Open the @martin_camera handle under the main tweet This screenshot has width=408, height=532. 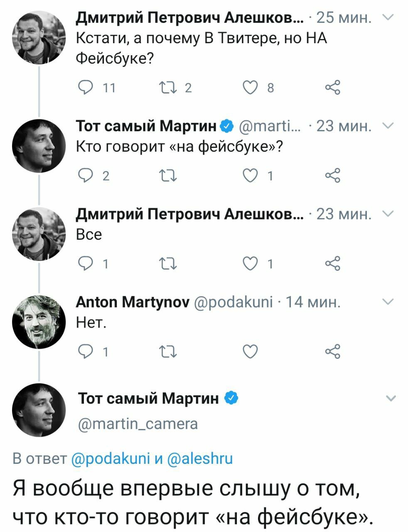pyautogui.click(x=138, y=424)
